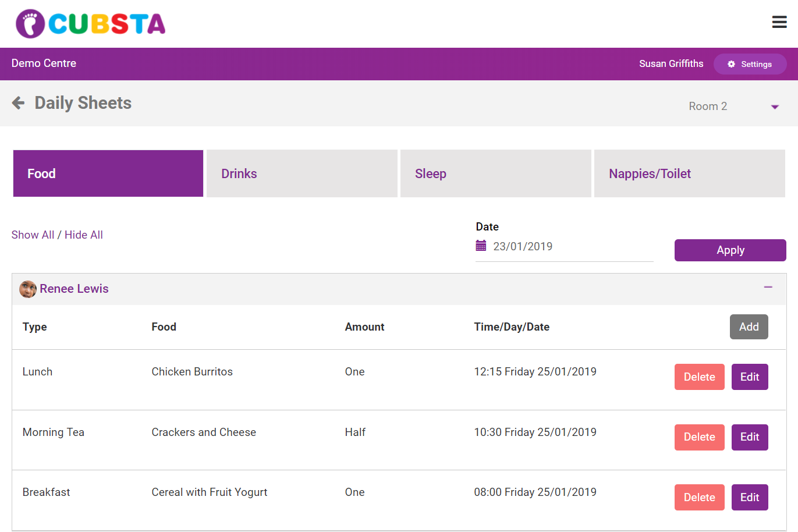Click the calendar icon beside the date
The image size is (798, 532).
click(481, 246)
